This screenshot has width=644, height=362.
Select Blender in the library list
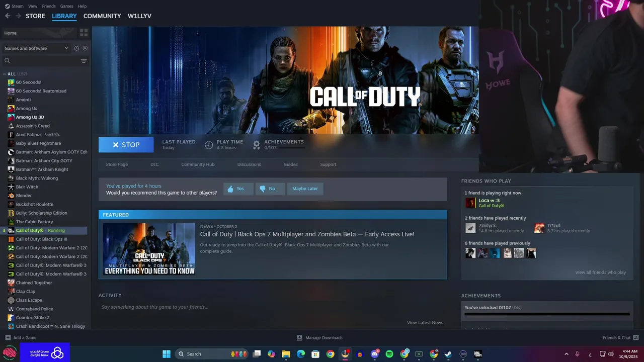click(24, 196)
